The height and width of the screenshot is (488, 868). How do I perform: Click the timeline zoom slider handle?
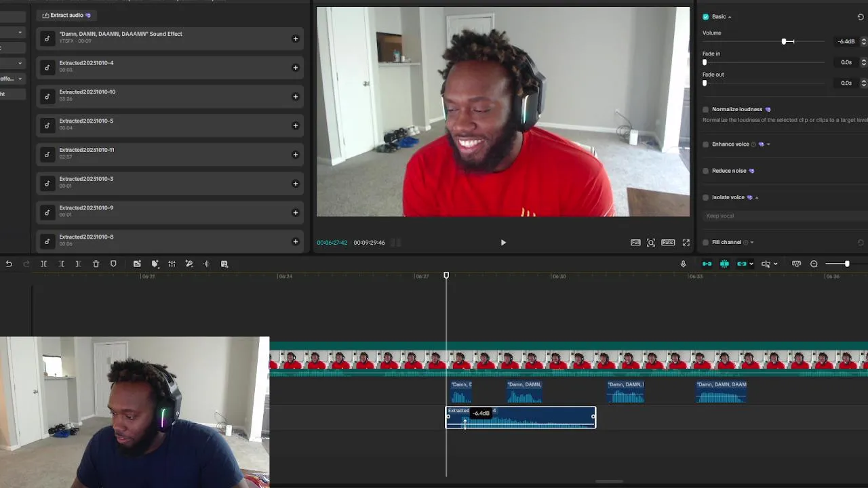tap(847, 264)
